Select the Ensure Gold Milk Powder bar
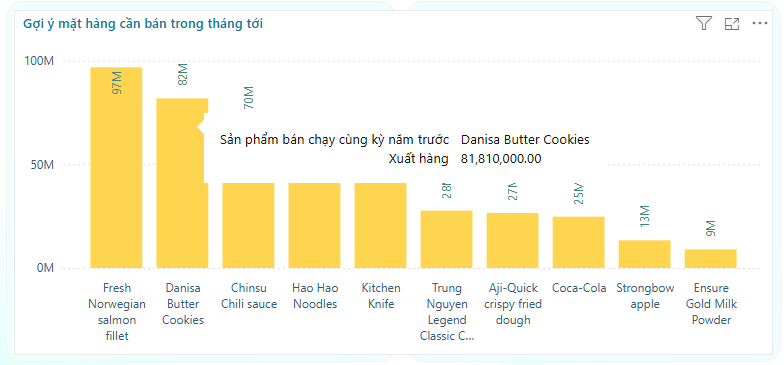This screenshot has height=365, width=784. point(710,258)
